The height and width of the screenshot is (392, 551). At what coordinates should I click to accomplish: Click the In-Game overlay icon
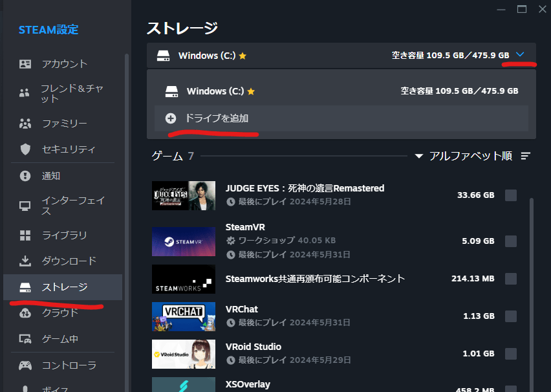point(25,339)
